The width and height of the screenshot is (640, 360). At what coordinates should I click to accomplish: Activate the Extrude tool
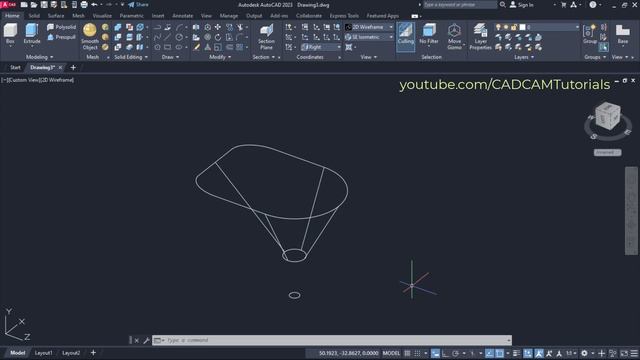pos(32,33)
